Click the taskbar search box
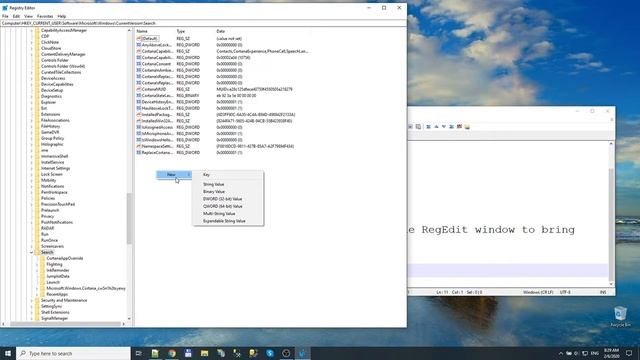The height and width of the screenshot is (360, 640). click(73, 353)
